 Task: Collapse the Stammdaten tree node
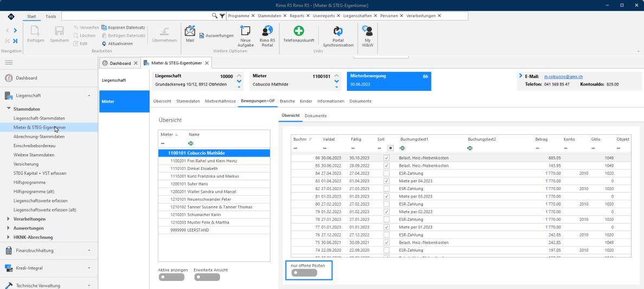(9, 109)
